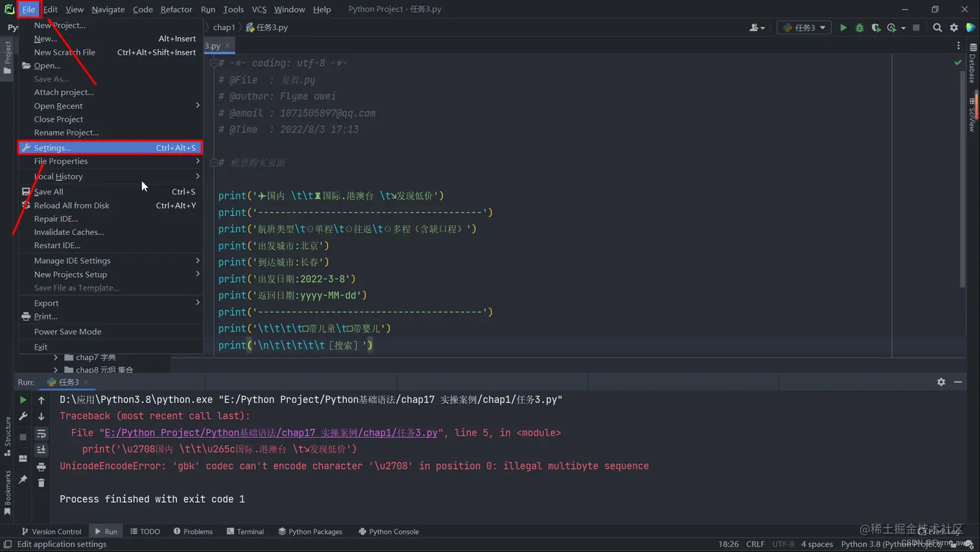Image resolution: width=980 pixels, height=552 pixels.
Task: Expand the Local History submenu
Action: (110, 176)
